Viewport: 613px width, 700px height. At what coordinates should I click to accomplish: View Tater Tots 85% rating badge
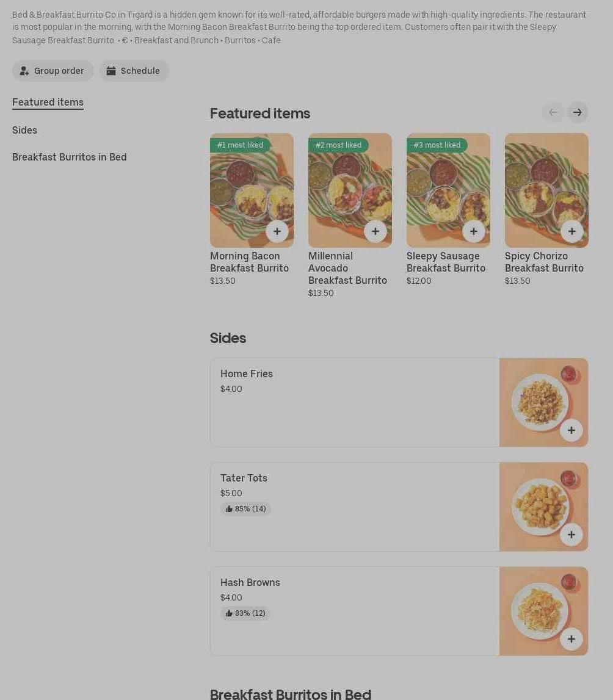tap(245, 509)
